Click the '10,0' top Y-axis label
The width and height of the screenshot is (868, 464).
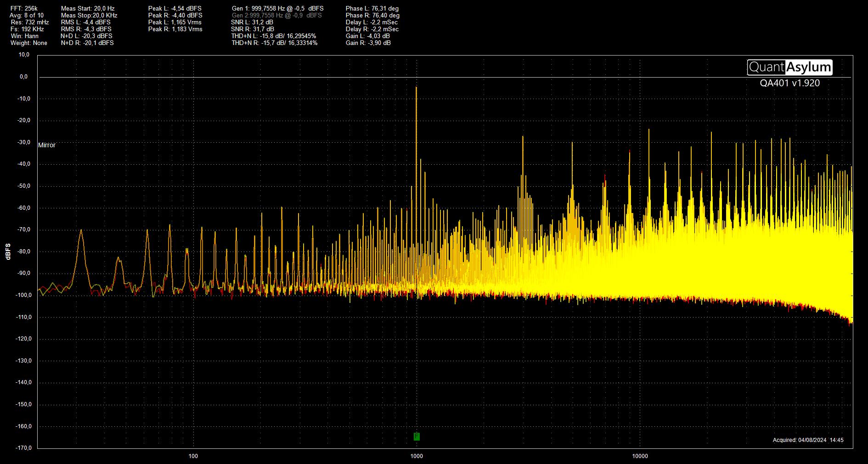pyautogui.click(x=24, y=55)
